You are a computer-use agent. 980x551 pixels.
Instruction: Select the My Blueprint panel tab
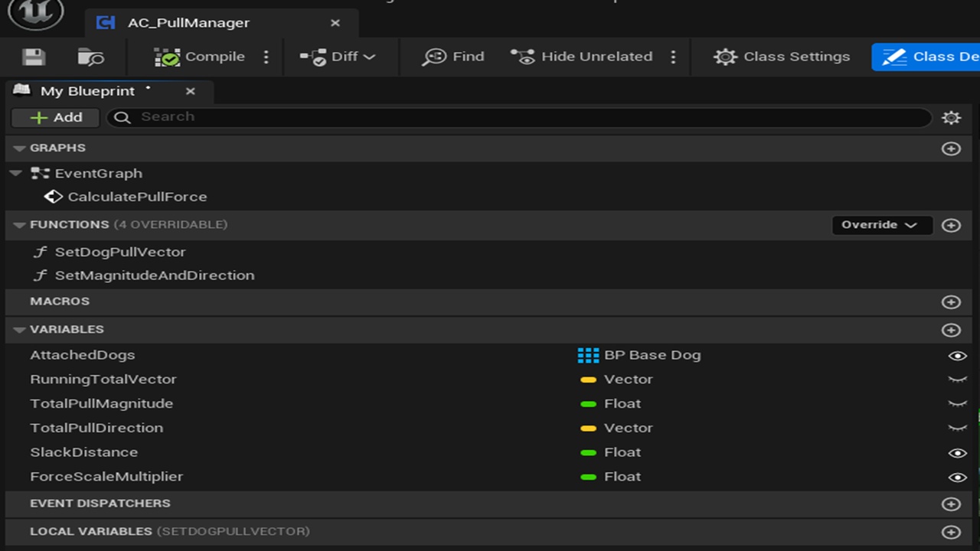pyautogui.click(x=109, y=91)
